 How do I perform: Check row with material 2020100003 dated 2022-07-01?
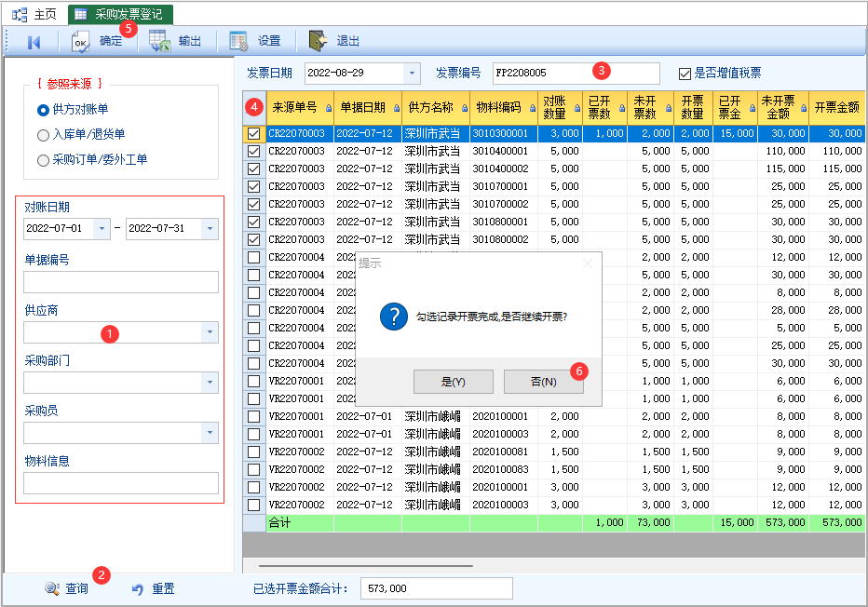click(x=254, y=435)
